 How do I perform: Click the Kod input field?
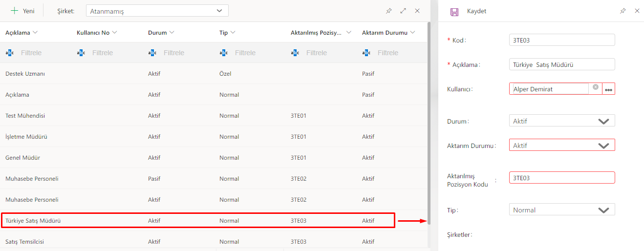pos(561,40)
